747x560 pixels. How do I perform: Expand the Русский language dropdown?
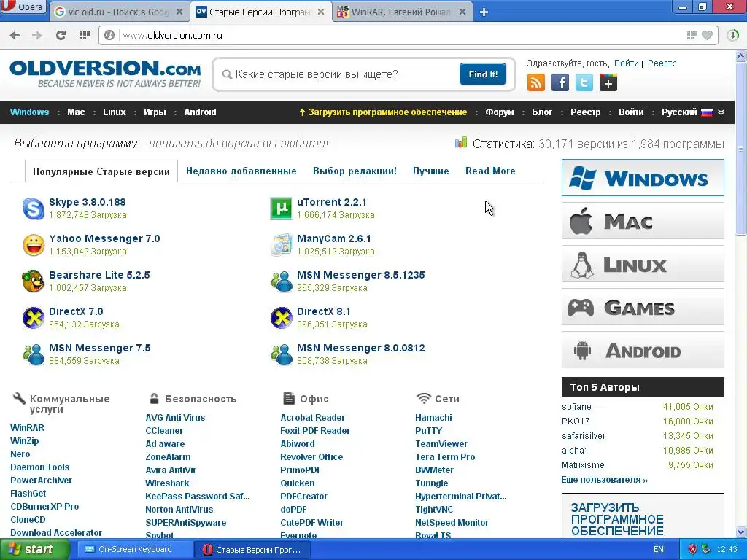(693, 112)
